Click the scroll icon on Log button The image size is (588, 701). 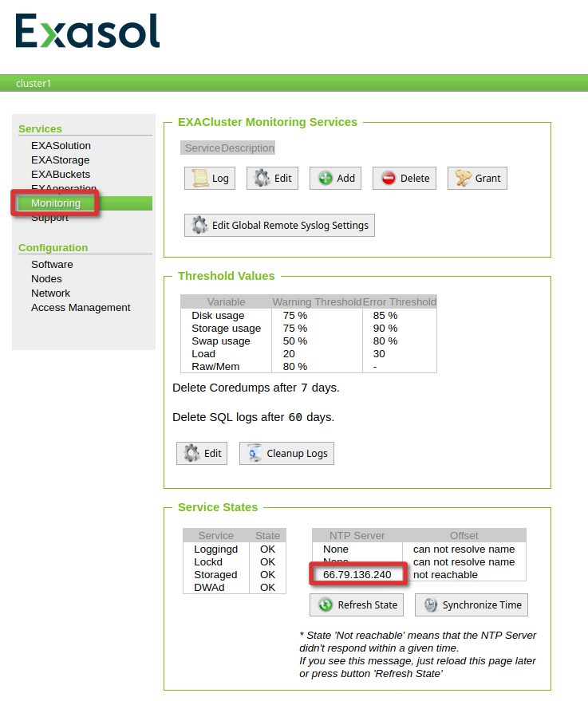(x=199, y=178)
